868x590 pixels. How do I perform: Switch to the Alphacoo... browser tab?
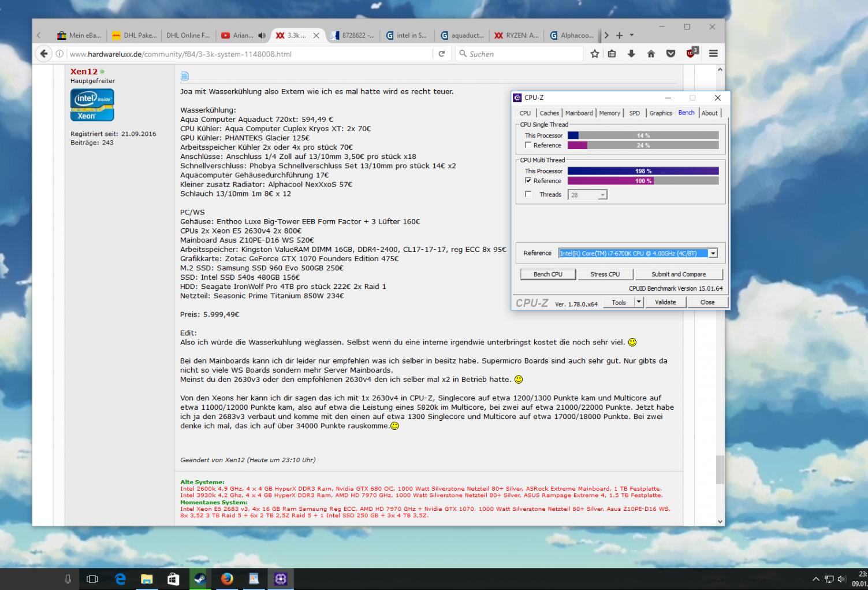click(571, 35)
